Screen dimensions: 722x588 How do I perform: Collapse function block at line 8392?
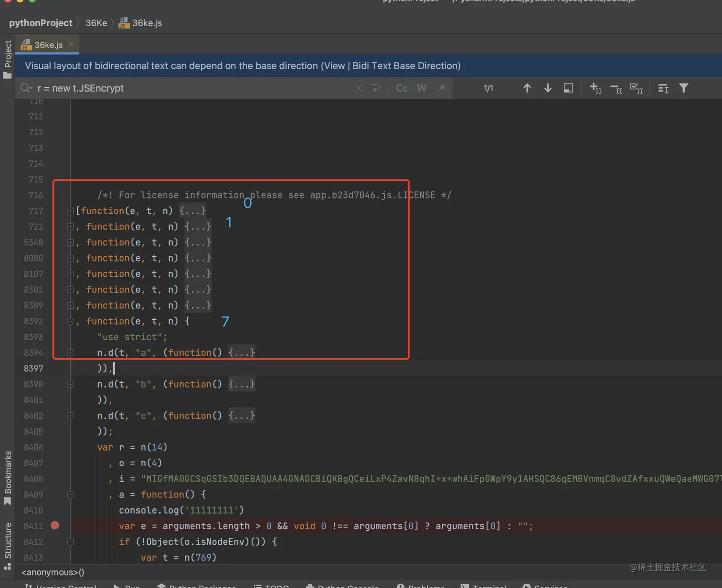coord(70,322)
